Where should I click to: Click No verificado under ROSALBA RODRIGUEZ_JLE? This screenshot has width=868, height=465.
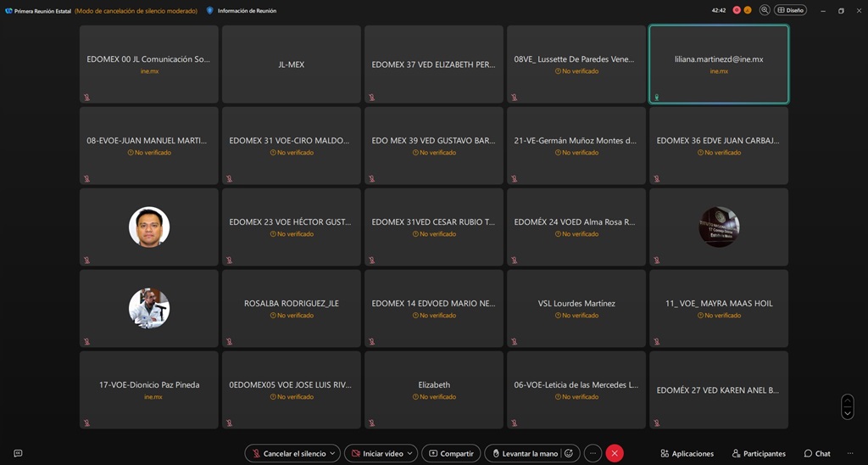pos(292,316)
